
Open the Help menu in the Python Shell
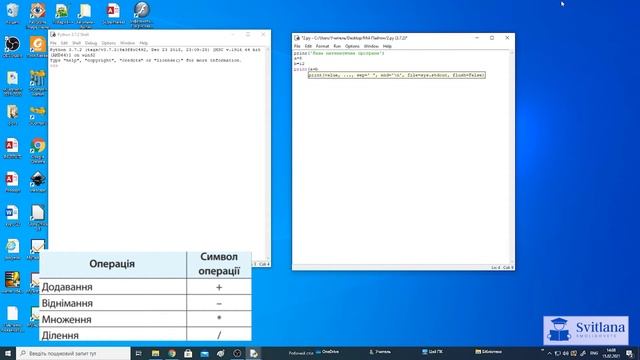[144, 43]
